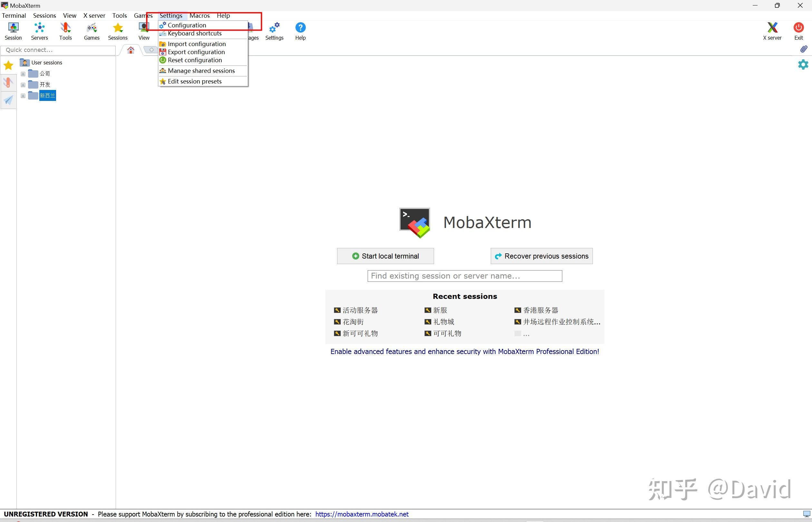Expand the 新西兰 sessions folder
Viewport: 812px width, 522px height.
(x=23, y=95)
